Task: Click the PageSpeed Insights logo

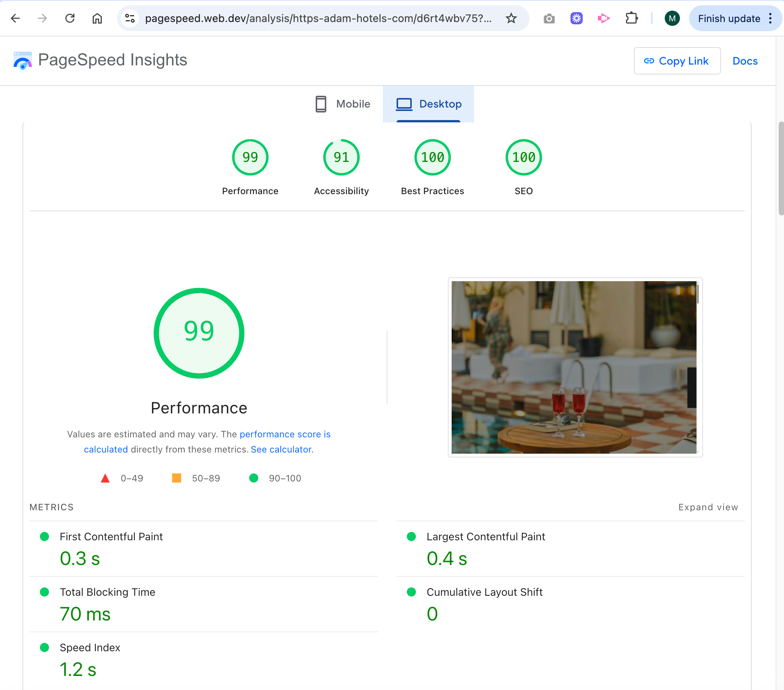Action: pyautogui.click(x=23, y=60)
